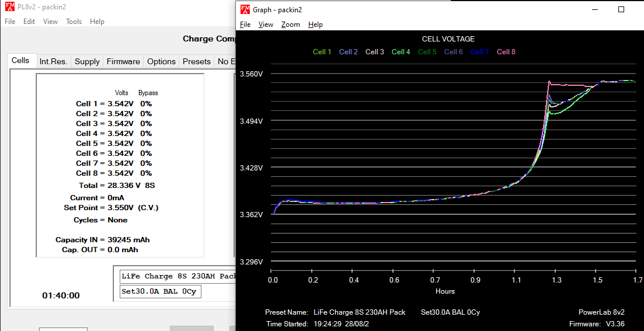Switch to the Int.Res. tab
Viewport: 644px width, 331px height.
53,61
